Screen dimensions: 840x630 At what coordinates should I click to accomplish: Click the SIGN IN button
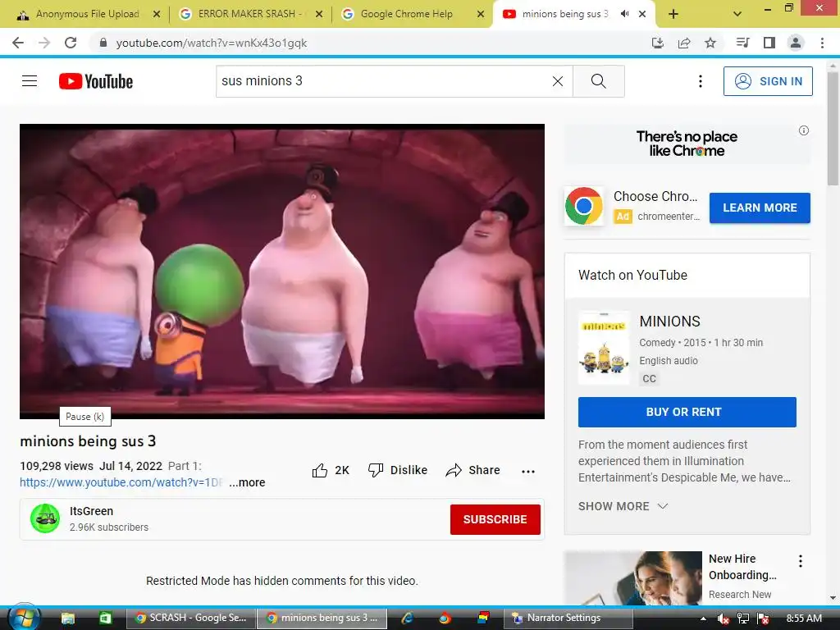coord(768,81)
